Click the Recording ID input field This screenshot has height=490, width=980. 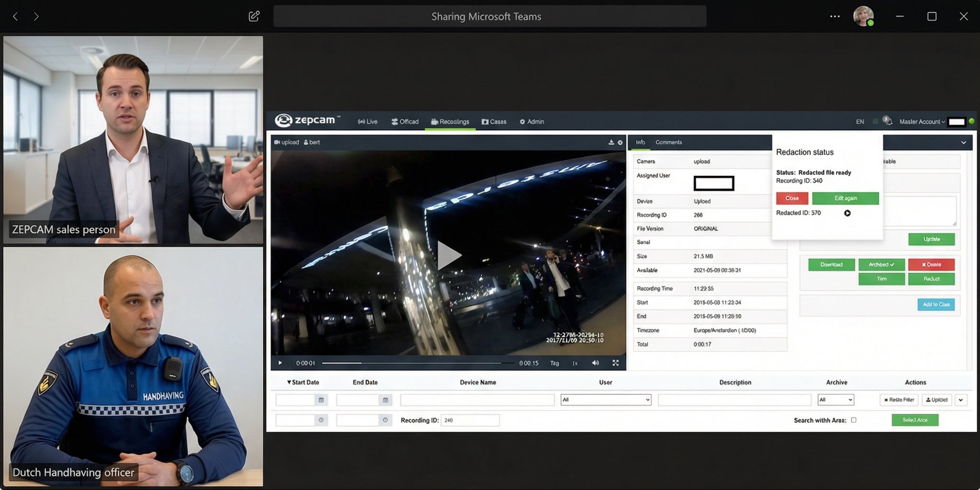coord(470,420)
